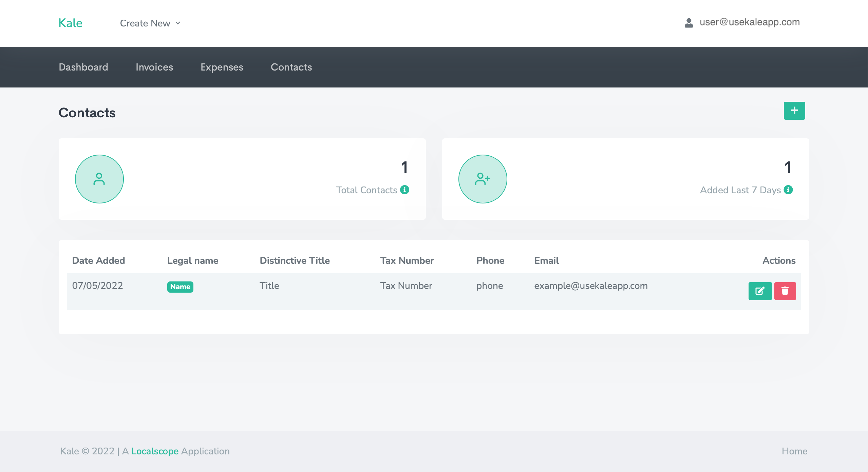Switch to the Expenses page
This screenshot has width=868, height=472.
222,67
